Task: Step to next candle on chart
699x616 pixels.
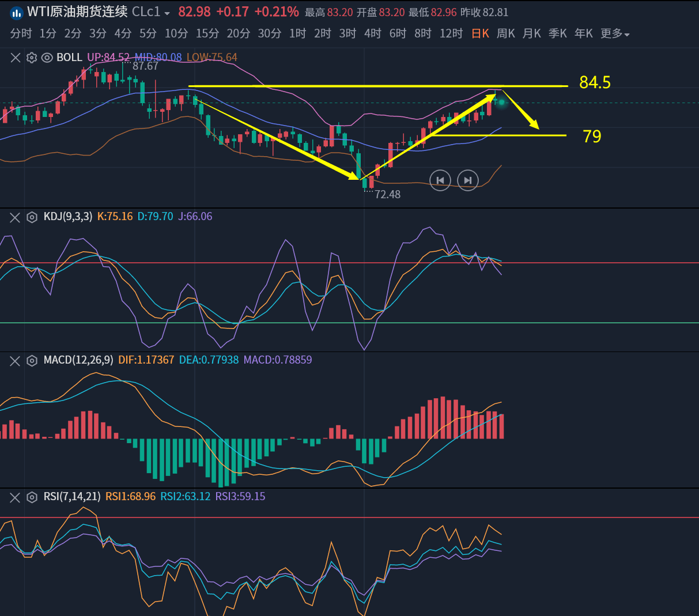Action: coord(468,180)
